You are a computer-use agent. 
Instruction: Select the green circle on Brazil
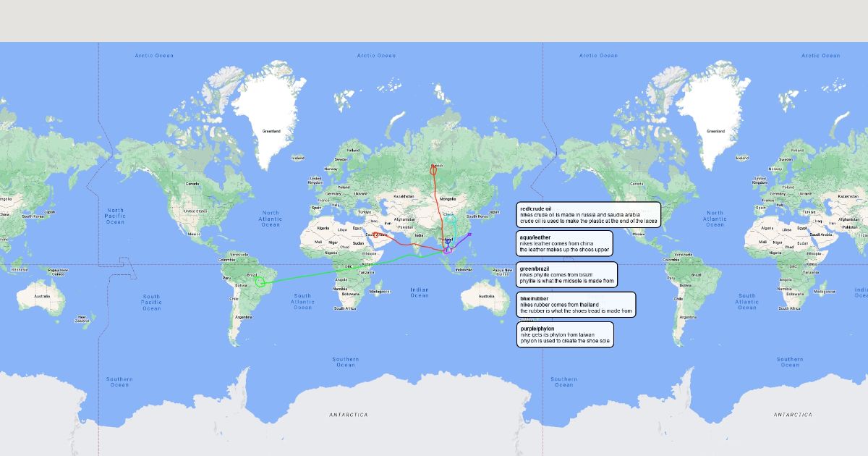(x=260, y=282)
